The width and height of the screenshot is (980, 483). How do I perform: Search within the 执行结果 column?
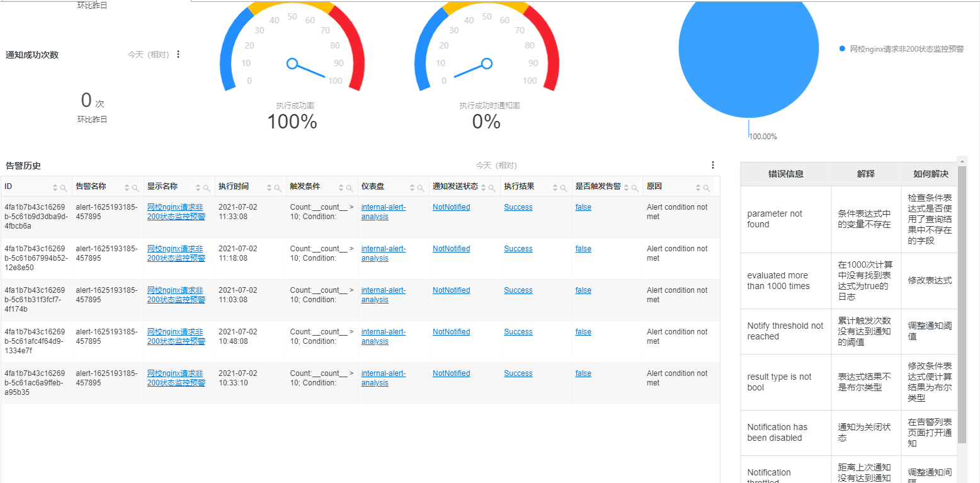564,188
